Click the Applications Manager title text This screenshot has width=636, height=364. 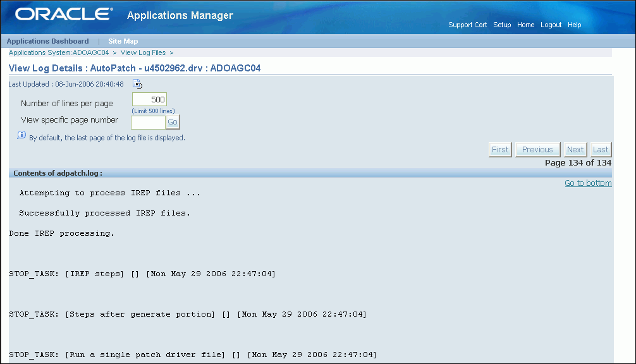tap(180, 15)
